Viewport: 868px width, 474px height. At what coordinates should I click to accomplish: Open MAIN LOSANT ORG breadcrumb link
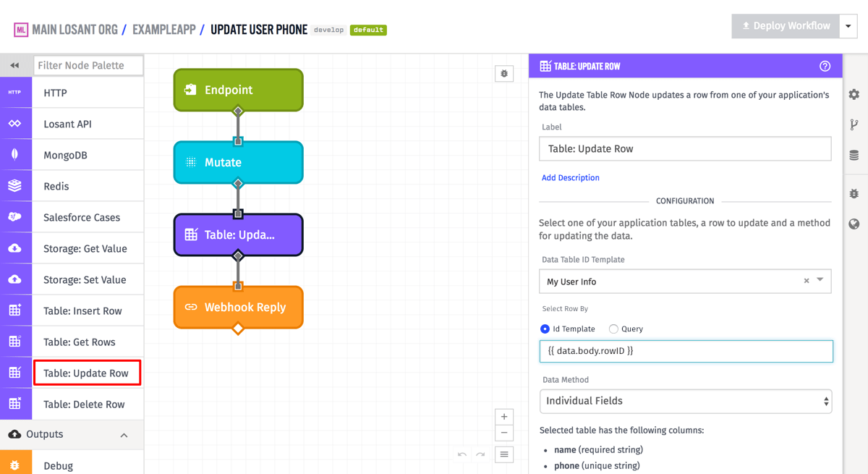[75, 30]
